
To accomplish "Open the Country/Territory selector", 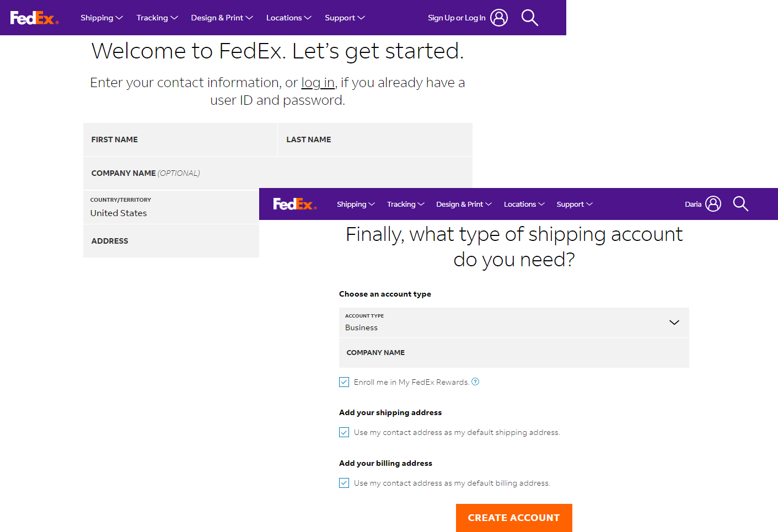I will pos(171,207).
